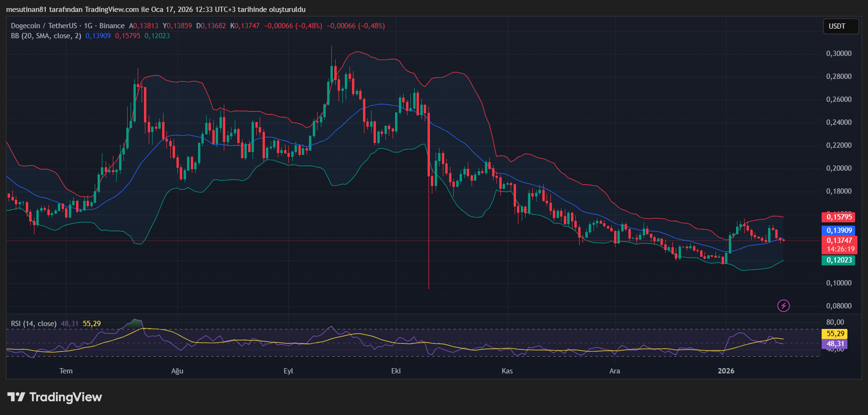Click the mesutinan81 attribution header text
Screen dimensions: 868x415
pos(155,10)
